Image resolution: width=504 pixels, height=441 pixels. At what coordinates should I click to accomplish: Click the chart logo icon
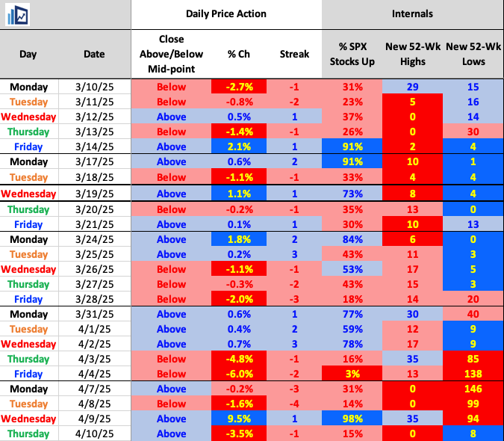tap(19, 14)
